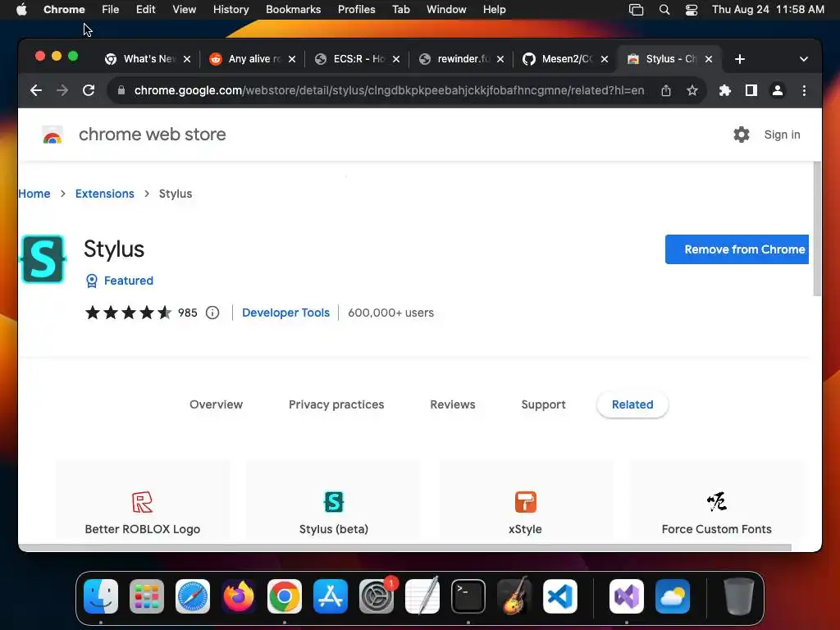Open the History menu
This screenshot has height=630, width=840.
(x=231, y=10)
